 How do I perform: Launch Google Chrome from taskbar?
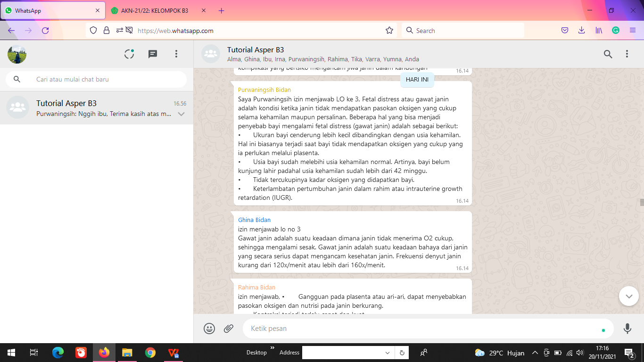[x=150, y=353]
